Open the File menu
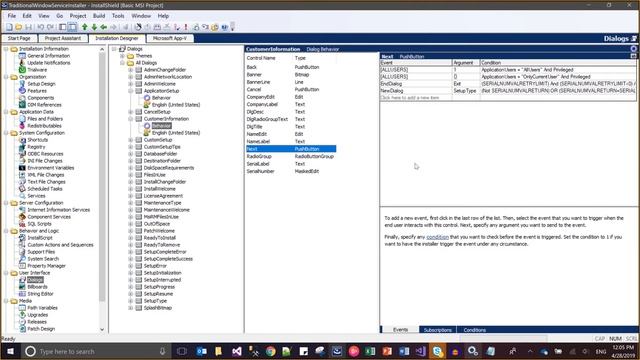 tap(12, 16)
